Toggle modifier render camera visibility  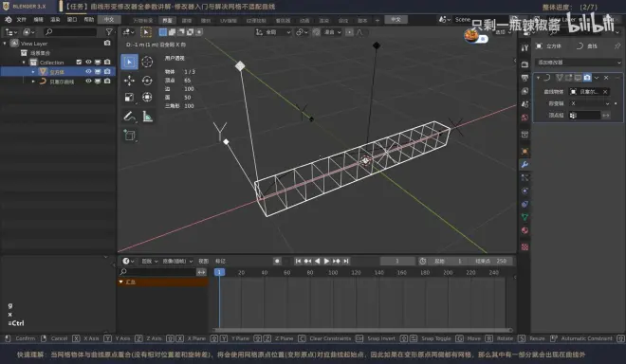pos(587,78)
